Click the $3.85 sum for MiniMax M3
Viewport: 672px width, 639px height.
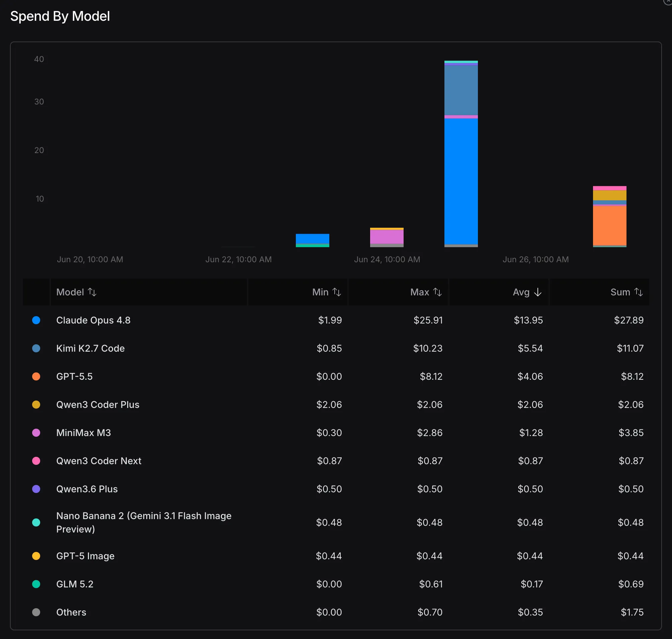coord(631,433)
